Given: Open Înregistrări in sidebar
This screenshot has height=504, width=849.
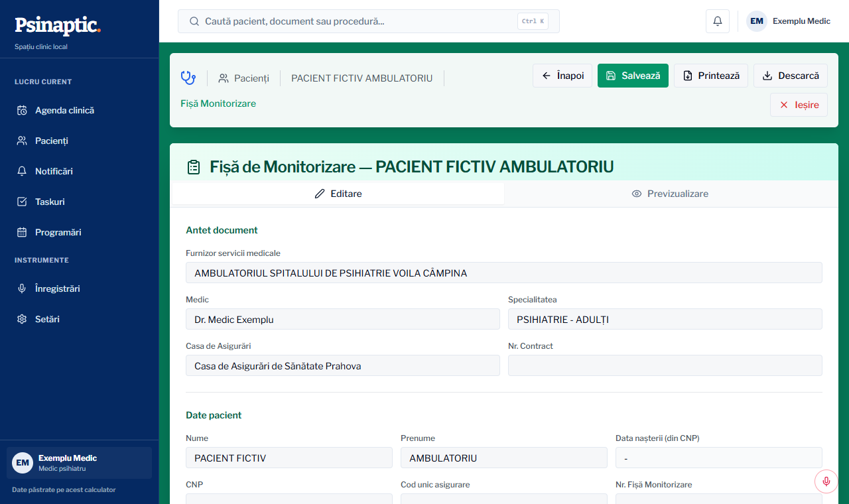Looking at the screenshot, I should pos(80,288).
